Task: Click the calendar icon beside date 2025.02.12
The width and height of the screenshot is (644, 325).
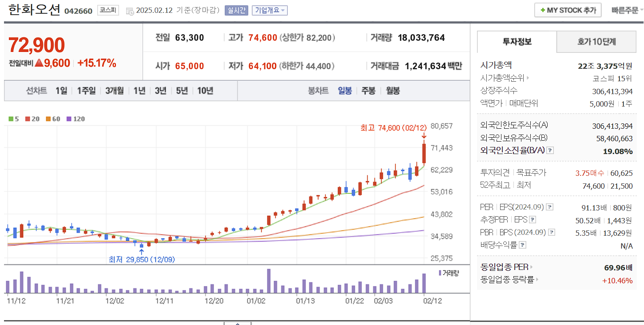Action: click(131, 10)
